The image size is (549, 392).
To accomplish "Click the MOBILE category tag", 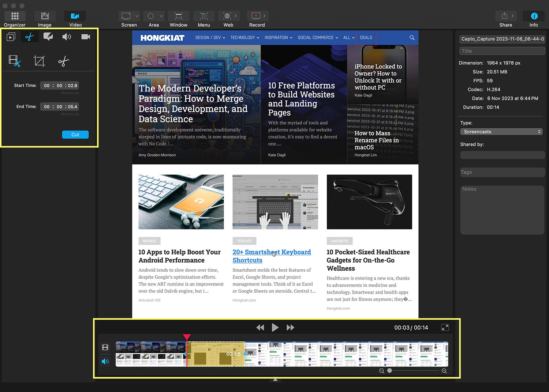I will click(149, 241).
